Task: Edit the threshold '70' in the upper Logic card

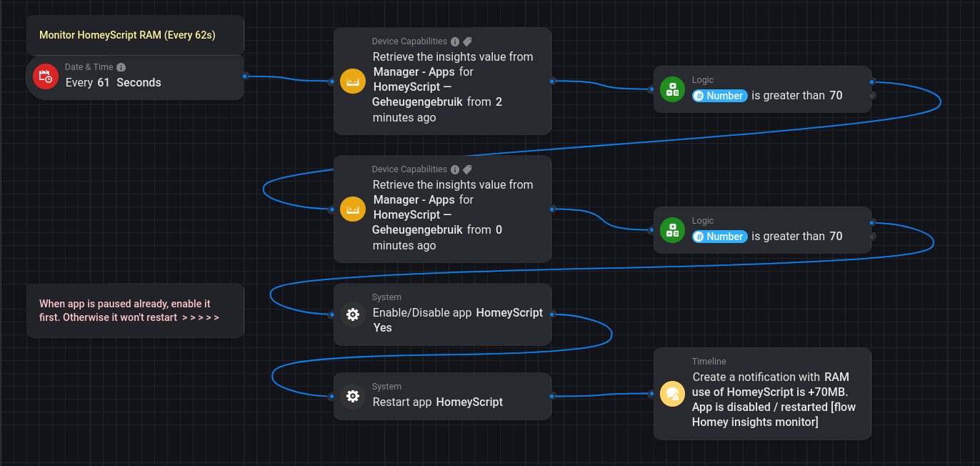Action: (836, 95)
